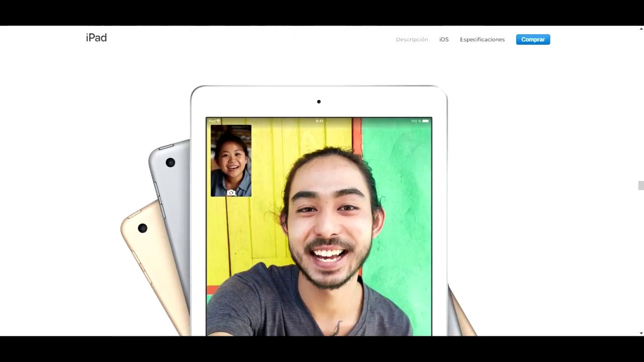Click the battery icon in the iPad status bar
The image size is (644, 362).
coord(426,121)
